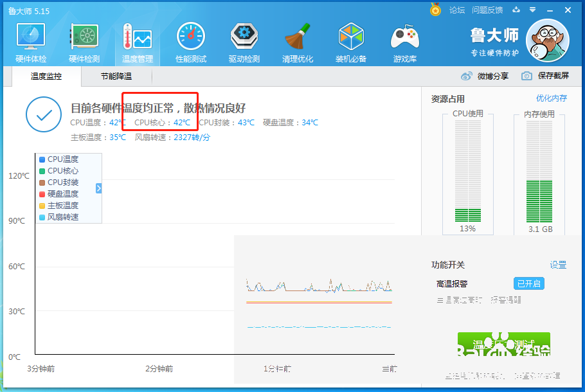
Task: Click the CPU核心 42℃ reading
Action: [162, 122]
